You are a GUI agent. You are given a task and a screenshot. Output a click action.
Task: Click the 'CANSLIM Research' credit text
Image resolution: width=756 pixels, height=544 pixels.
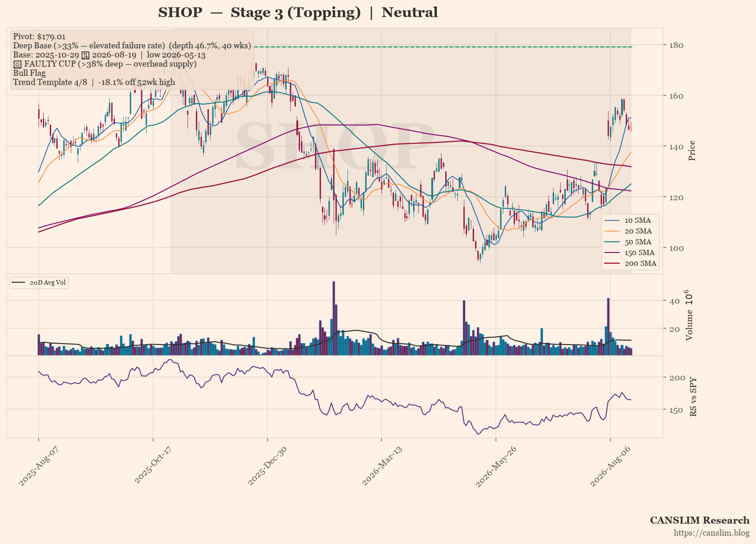click(700, 520)
